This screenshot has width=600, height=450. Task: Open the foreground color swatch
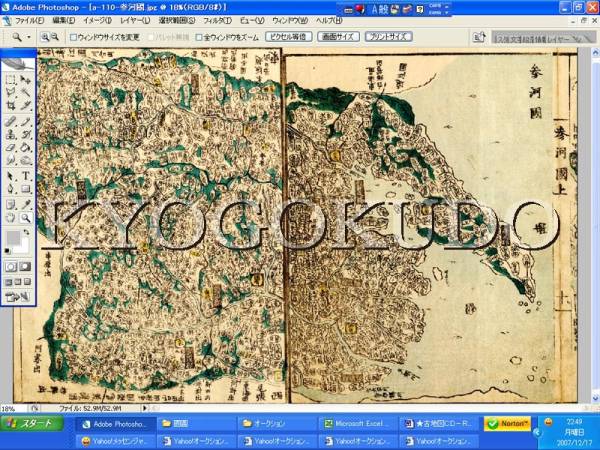tap(13, 238)
